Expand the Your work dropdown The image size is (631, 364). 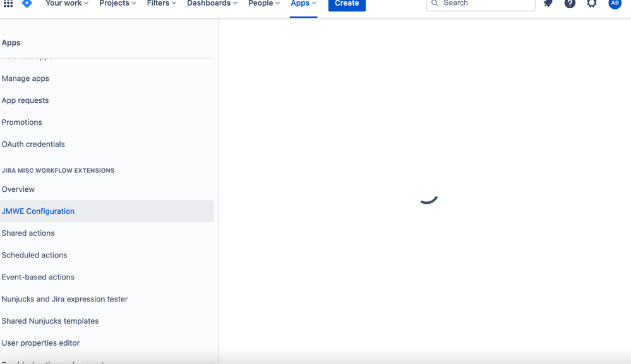click(x=67, y=3)
